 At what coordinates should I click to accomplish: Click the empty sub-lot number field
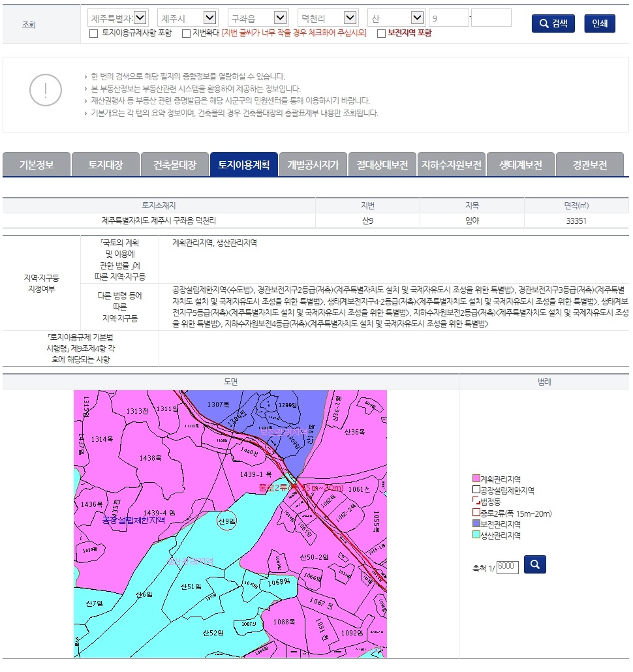(x=491, y=18)
